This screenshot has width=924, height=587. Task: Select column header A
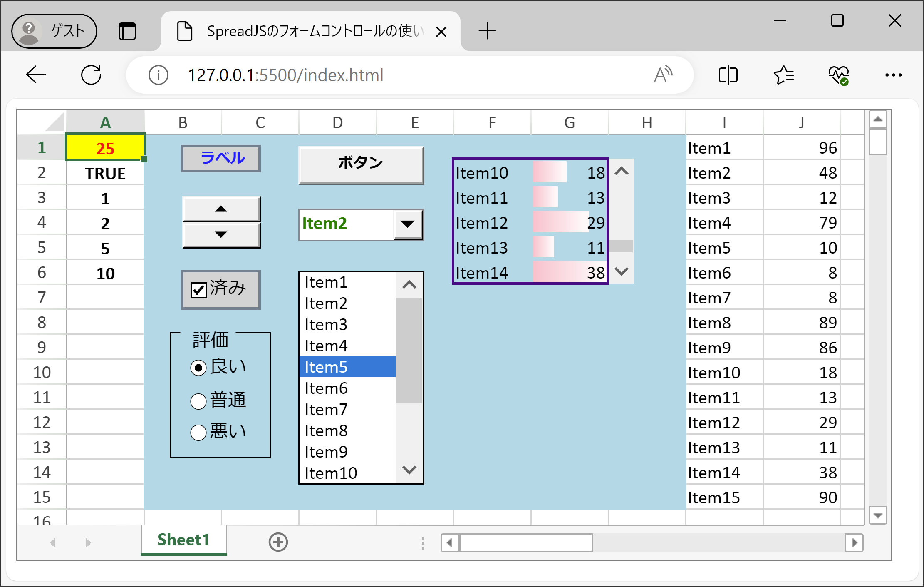point(105,122)
